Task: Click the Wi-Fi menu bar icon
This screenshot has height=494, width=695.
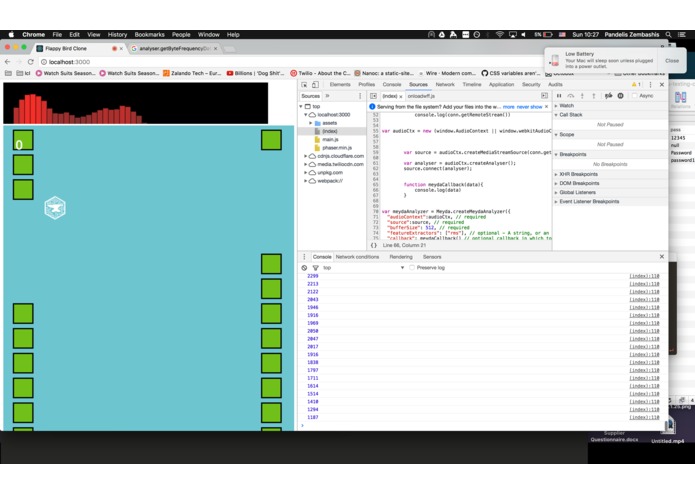Action: click(x=500, y=35)
